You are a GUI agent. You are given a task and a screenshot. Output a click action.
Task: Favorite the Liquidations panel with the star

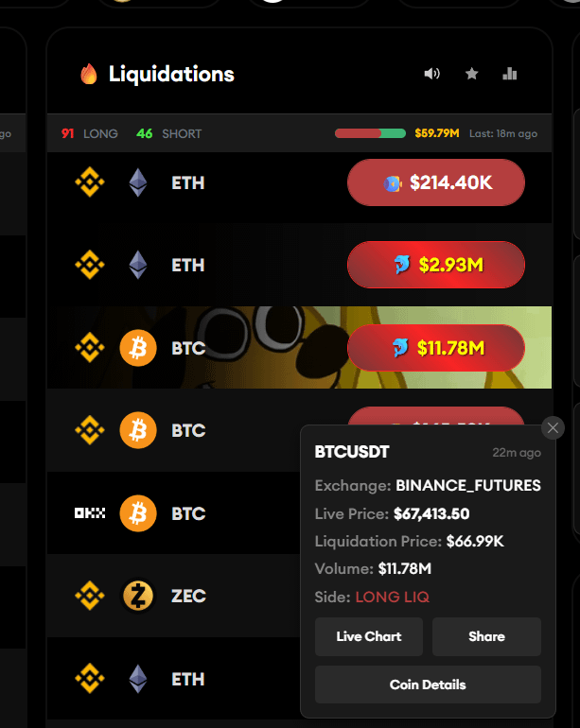click(x=471, y=74)
